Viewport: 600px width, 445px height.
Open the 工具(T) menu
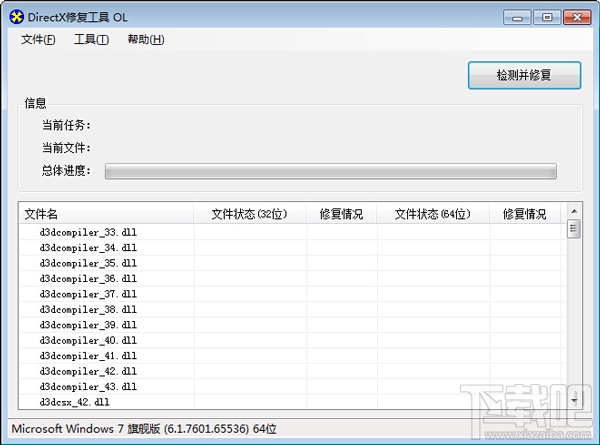click(91, 39)
